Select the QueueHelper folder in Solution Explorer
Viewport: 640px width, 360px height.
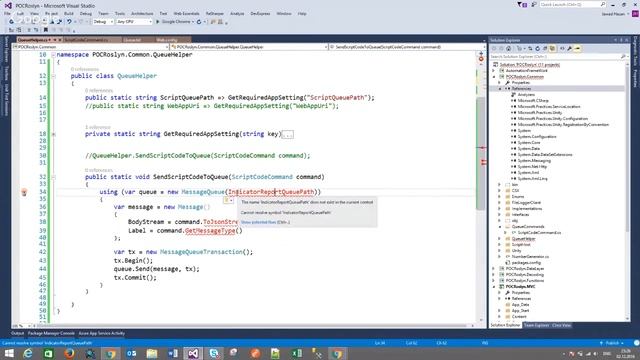point(523,239)
